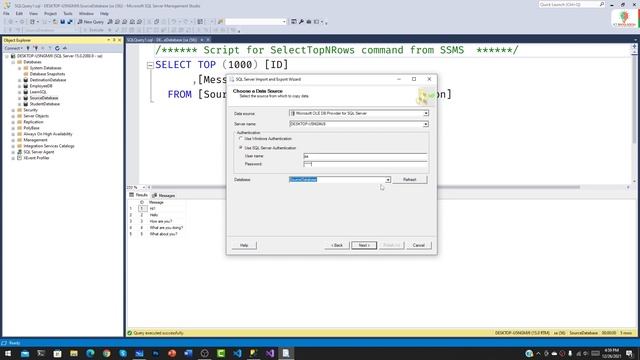Collapse the Databases tree node
640x360 pixels.
pyautogui.click(x=13, y=62)
